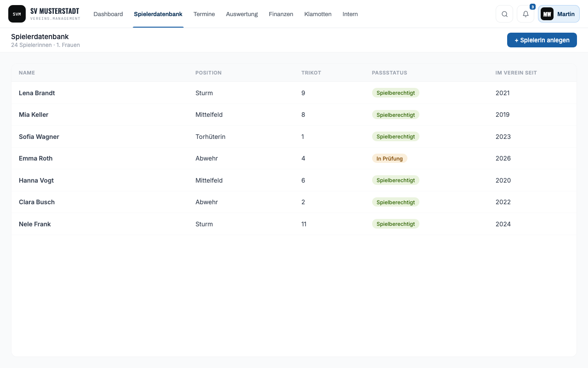The image size is (588, 368).
Task: Sort by the NAME column header
Action: pos(27,73)
